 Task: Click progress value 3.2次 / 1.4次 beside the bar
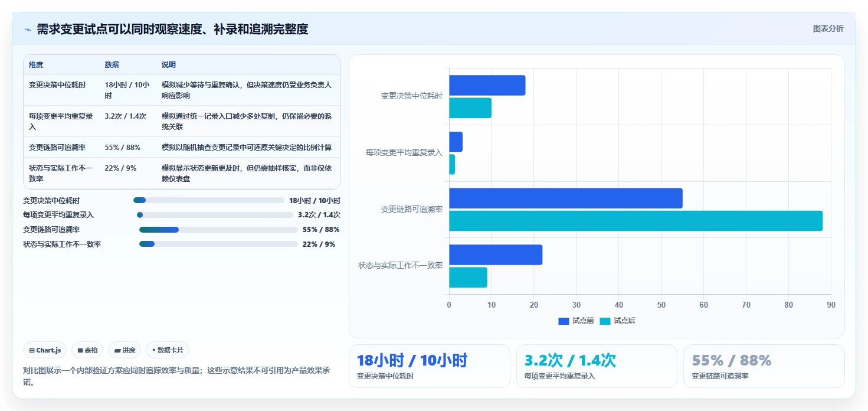319,215
